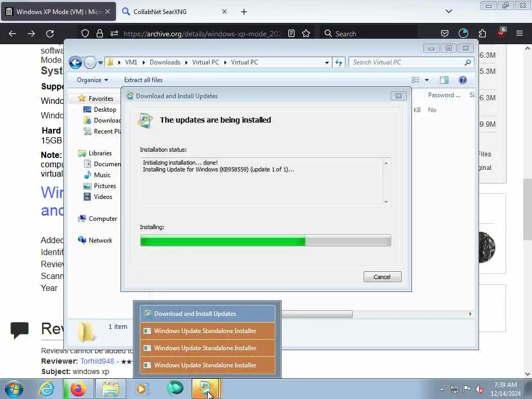Switch to Firefox on taskbar
The width and height of the screenshot is (532, 399).
click(78, 389)
